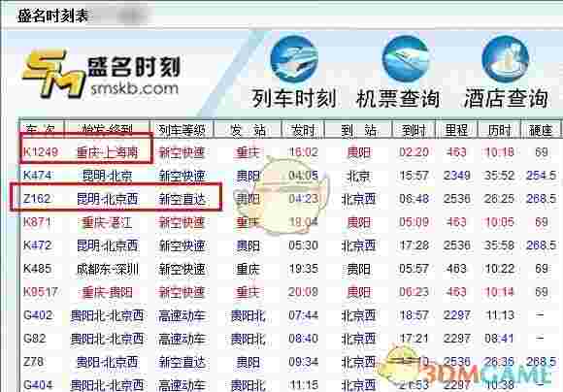
Task: Click departure time 20:09 in the K9517 row
Action: click(304, 292)
